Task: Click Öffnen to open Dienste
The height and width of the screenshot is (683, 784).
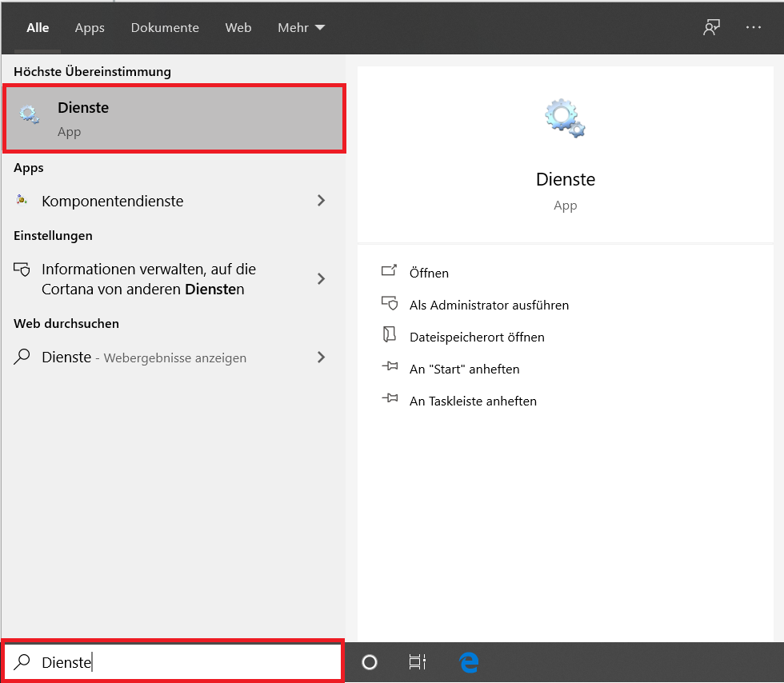Action: click(x=429, y=273)
